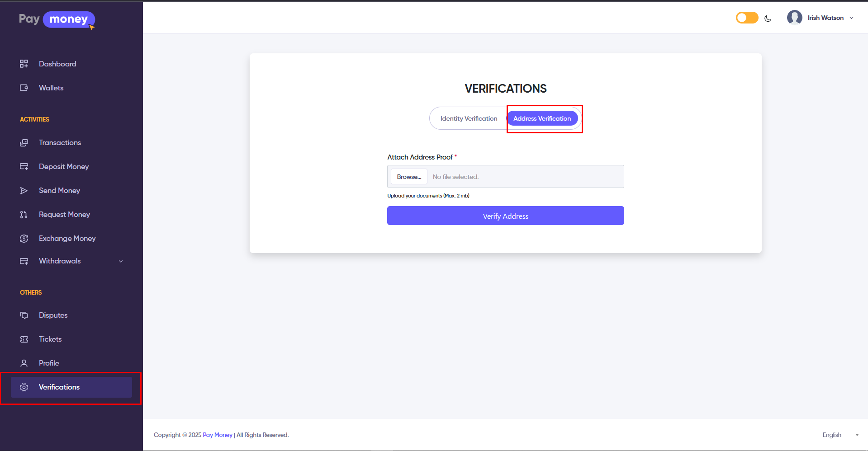Viewport: 868px width, 451px height.
Task: Click the Request Money icon
Action: click(x=24, y=215)
